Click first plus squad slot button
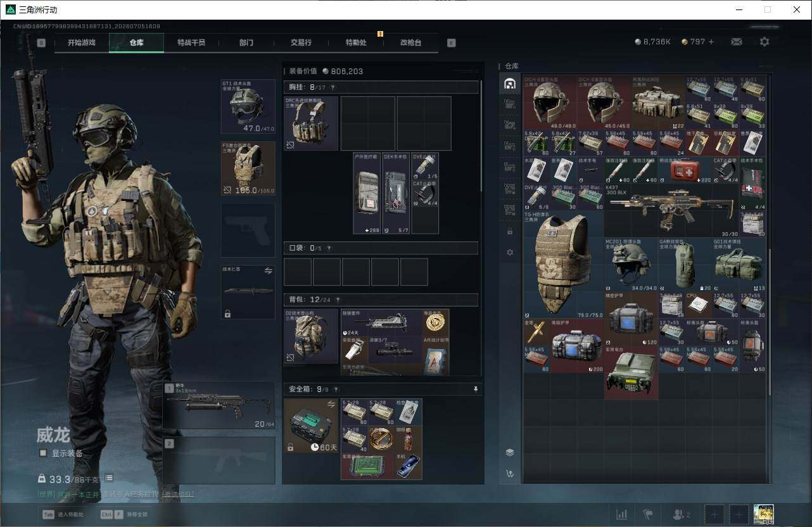 click(x=714, y=514)
